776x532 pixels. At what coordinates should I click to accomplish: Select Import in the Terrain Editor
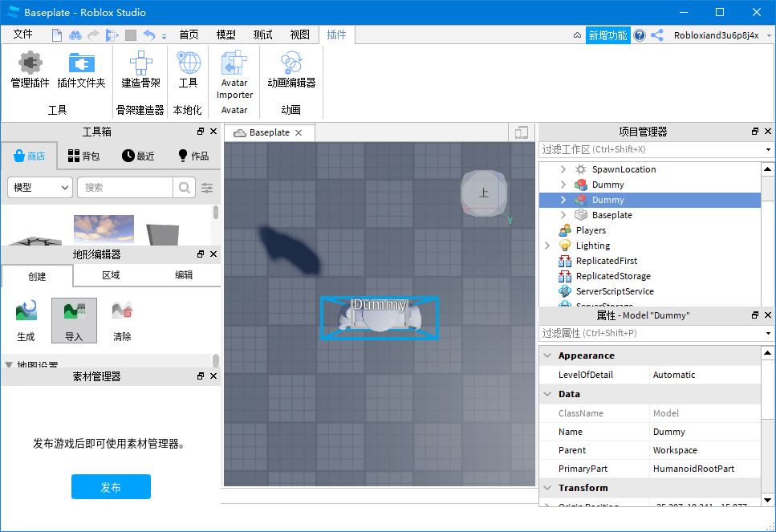[x=74, y=320]
